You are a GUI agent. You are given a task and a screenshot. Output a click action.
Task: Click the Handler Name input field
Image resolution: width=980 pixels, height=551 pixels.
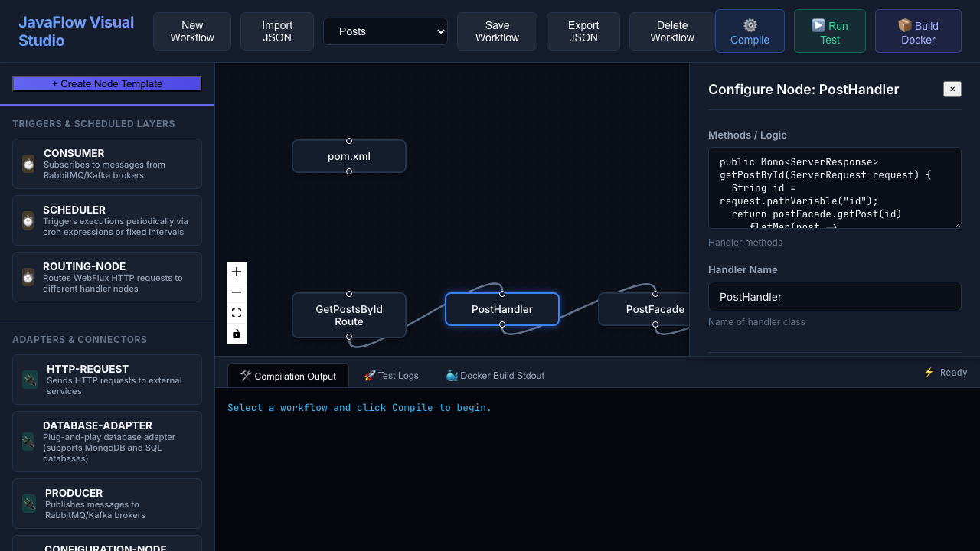[x=835, y=297]
